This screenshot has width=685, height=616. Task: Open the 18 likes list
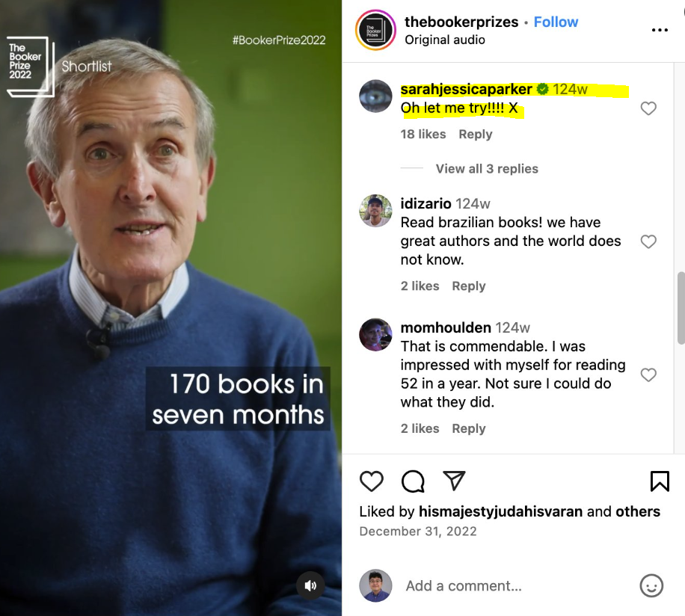(423, 134)
